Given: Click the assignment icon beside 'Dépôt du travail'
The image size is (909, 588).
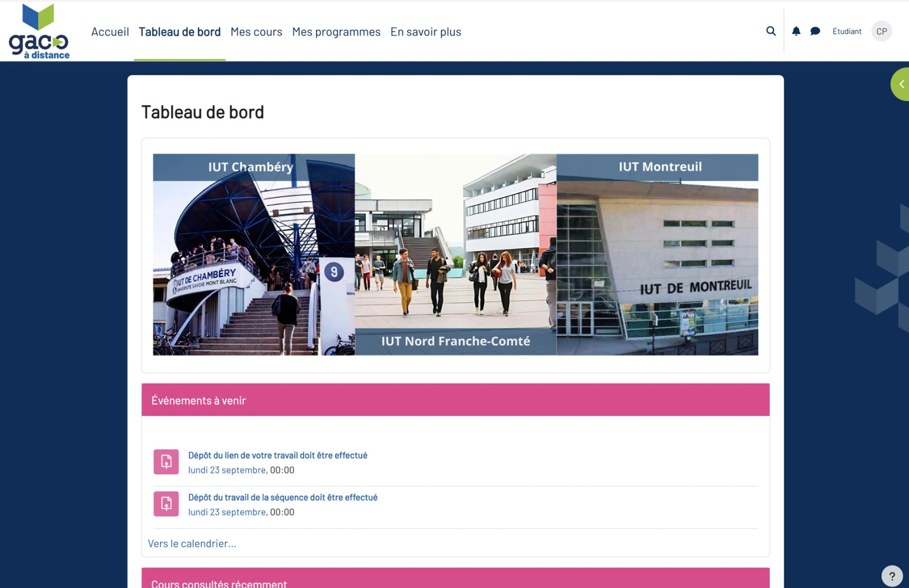Looking at the screenshot, I should [166, 503].
